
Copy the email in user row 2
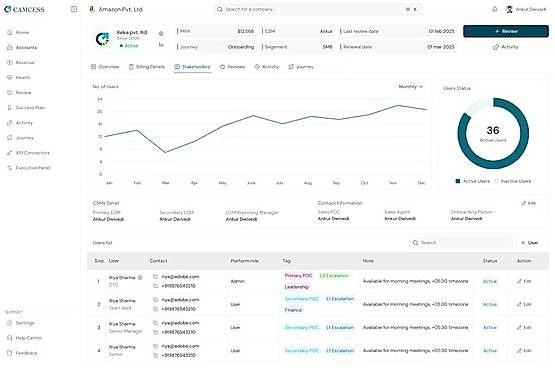coord(155,300)
